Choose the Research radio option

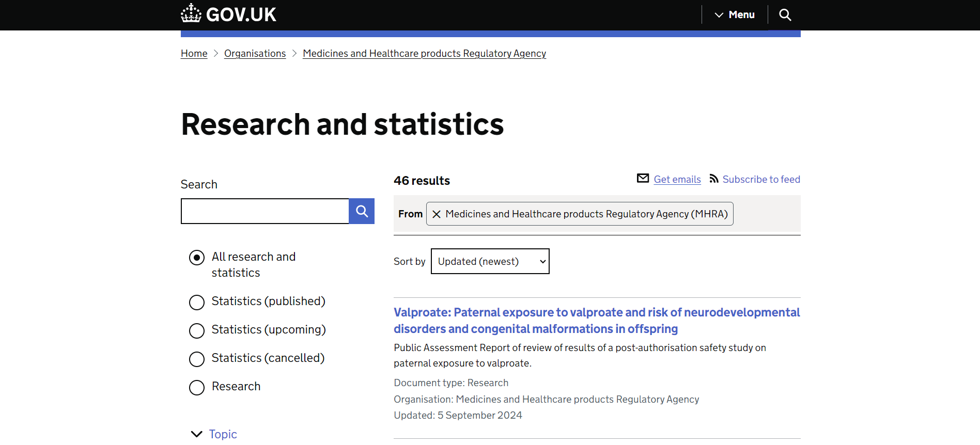coord(197,387)
